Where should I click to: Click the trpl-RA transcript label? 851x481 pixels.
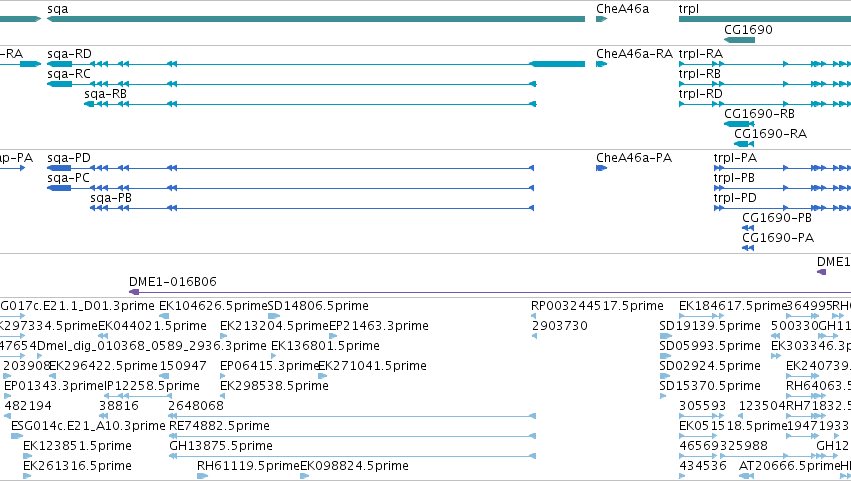[701, 54]
